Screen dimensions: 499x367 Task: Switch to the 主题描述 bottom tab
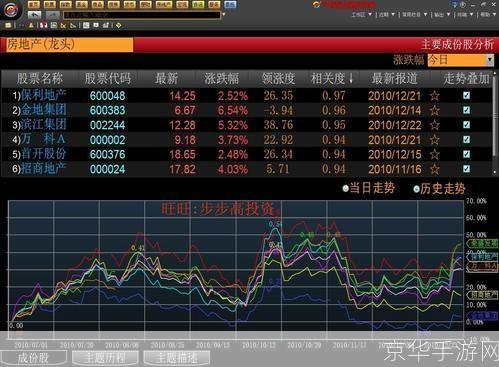[177, 358]
